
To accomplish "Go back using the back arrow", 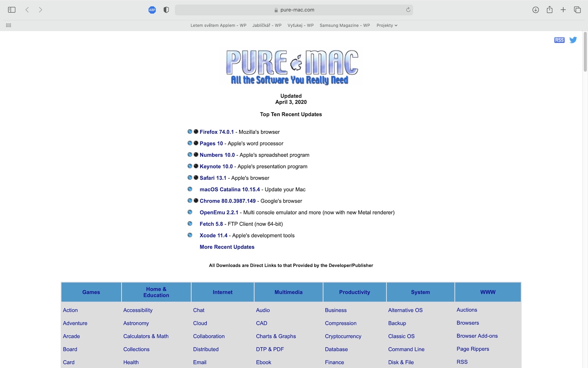I will (x=27, y=10).
